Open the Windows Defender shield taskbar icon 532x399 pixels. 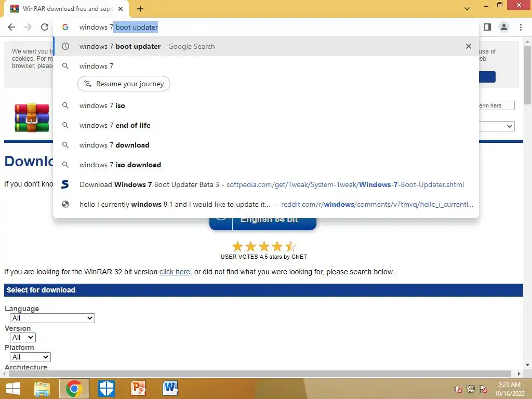[x=106, y=389]
